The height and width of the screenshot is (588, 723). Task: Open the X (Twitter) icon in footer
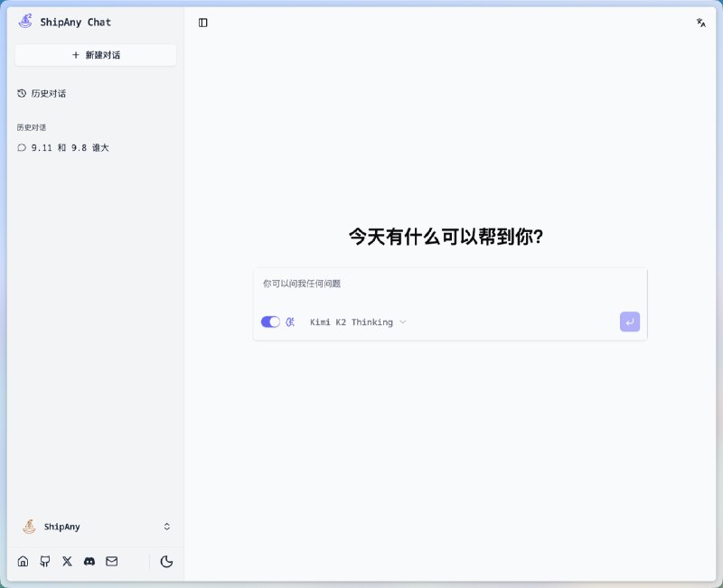[67, 561]
